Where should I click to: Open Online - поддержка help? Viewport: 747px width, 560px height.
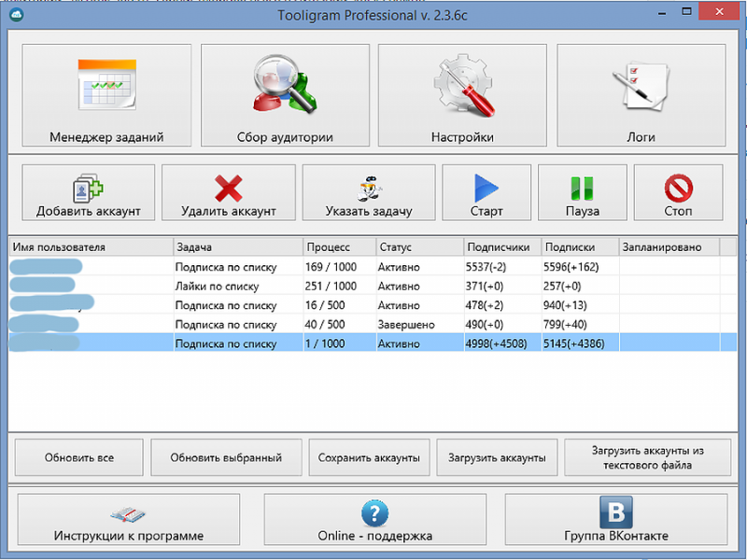click(x=374, y=521)
